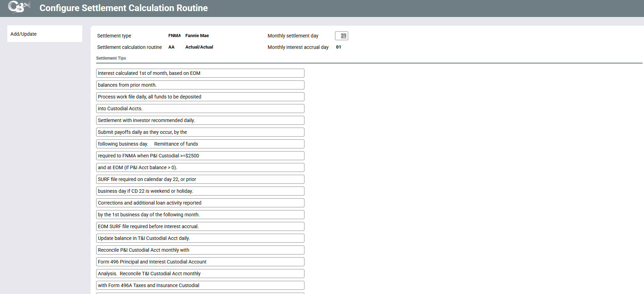
Task: Click the 'and at EOM' tip field
Action: pyautogui.click(x=200, y=167)
